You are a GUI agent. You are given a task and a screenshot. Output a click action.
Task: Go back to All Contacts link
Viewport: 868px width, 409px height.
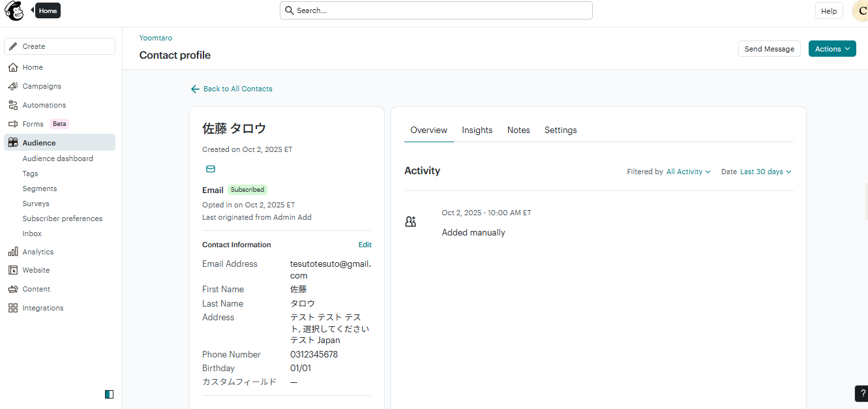(232, 89)
